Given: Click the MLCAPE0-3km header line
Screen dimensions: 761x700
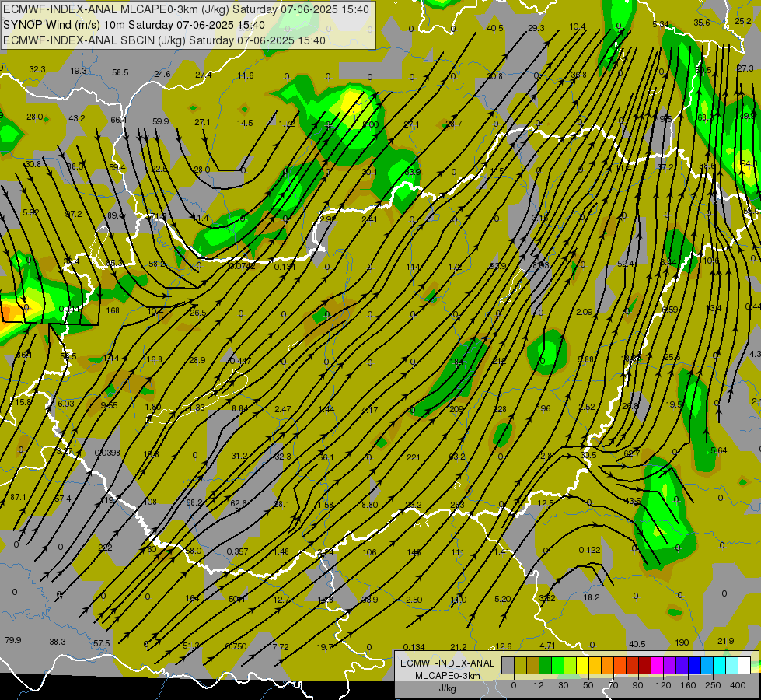Looking at the screenshot, I should pyautogui.click(x=186, y=9).
